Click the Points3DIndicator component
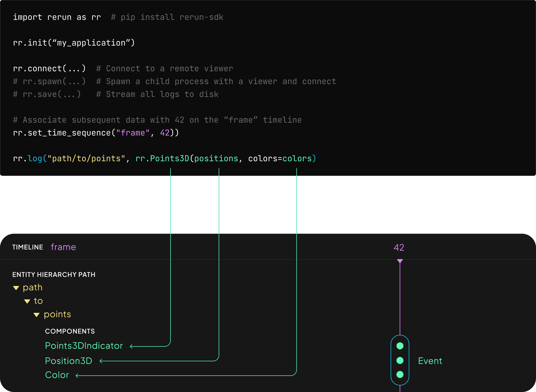The height and width of the screenshot is (392, 536). click(84, 346)
